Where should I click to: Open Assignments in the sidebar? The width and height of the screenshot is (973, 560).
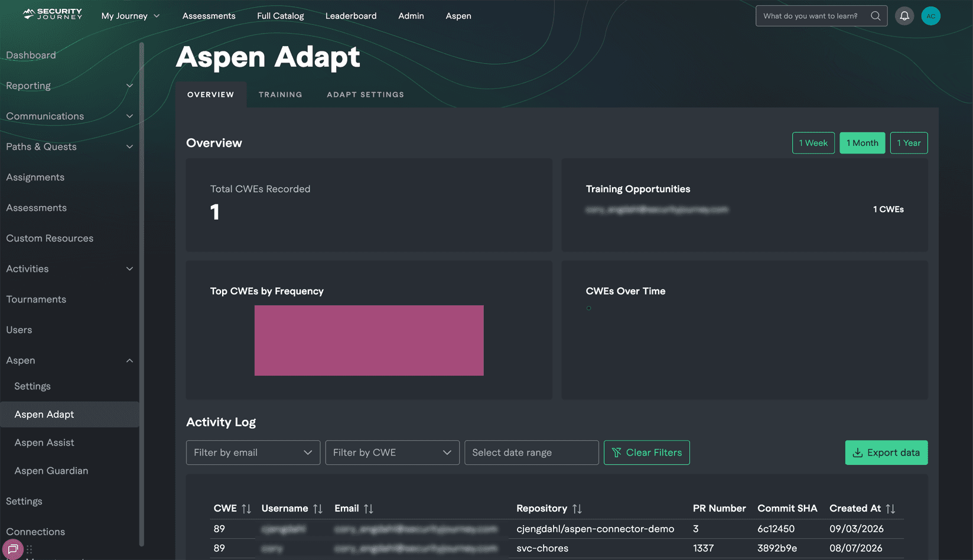35,177
